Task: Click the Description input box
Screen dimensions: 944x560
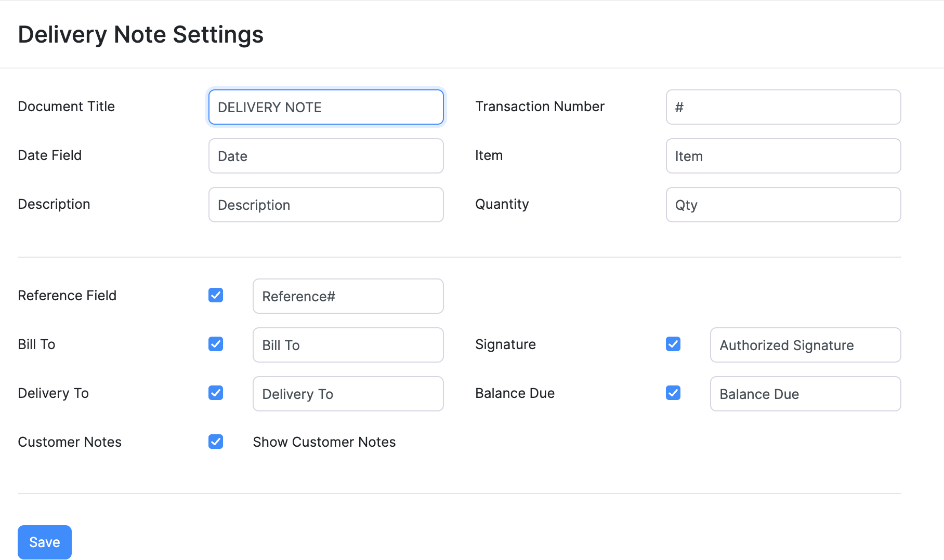Action: point(325,205)
